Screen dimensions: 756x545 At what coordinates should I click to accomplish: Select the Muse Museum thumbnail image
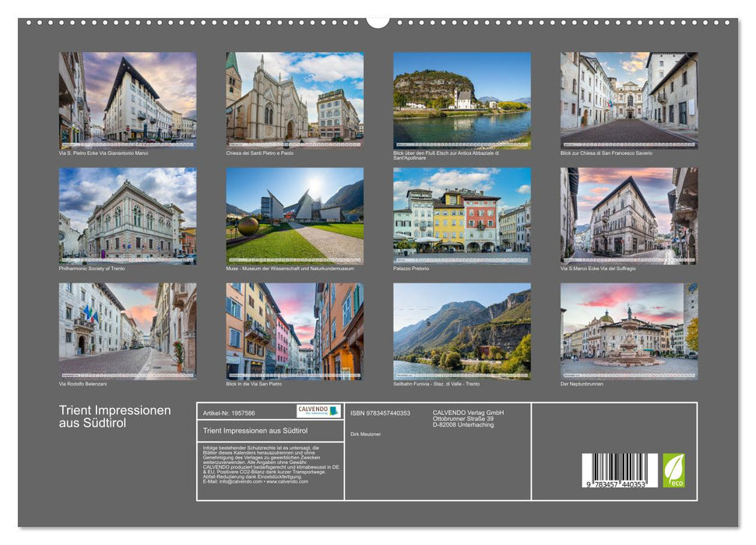point(294,216)
